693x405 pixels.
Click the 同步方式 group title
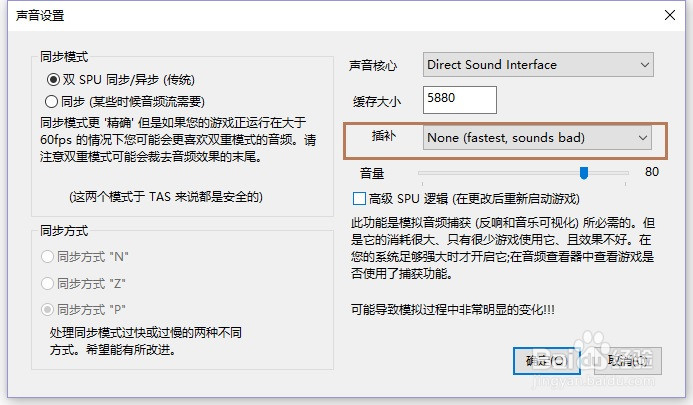(x=64, y=231)
